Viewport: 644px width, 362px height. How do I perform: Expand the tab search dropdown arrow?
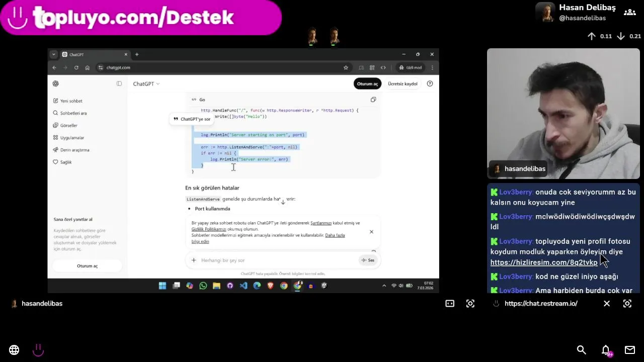point(54,54)
